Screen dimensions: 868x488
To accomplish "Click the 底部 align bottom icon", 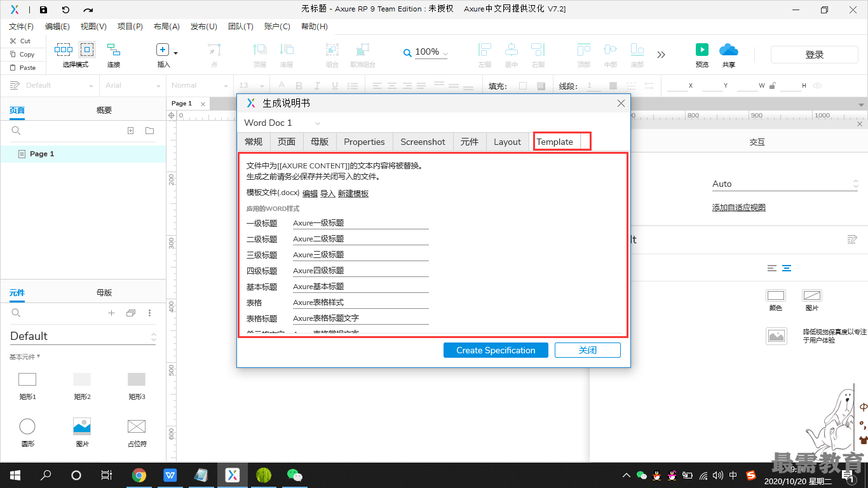I will (637, 50).
